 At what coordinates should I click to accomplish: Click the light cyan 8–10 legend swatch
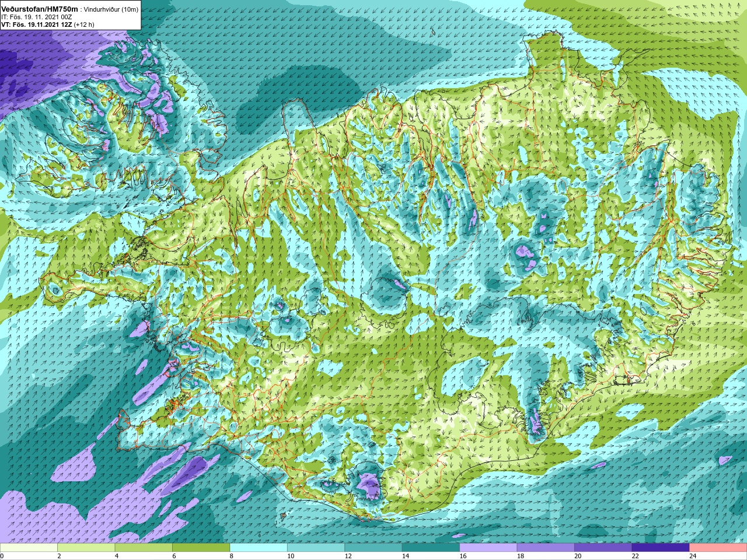(x=259, y=548)
